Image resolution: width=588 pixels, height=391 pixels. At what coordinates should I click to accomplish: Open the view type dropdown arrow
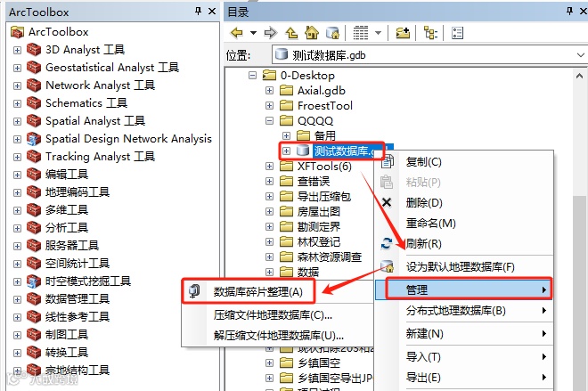pos(378,33)
